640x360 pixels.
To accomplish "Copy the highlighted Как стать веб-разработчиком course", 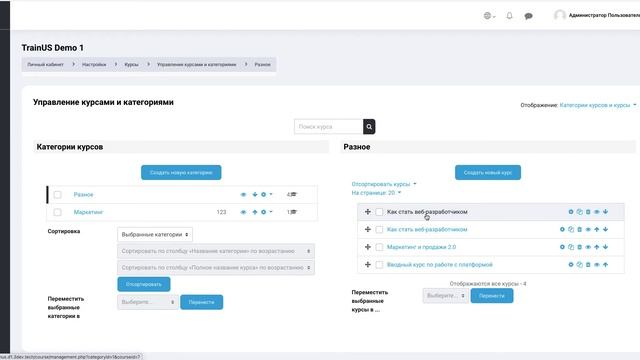I will pyautogui.click(x=579, y=212).
